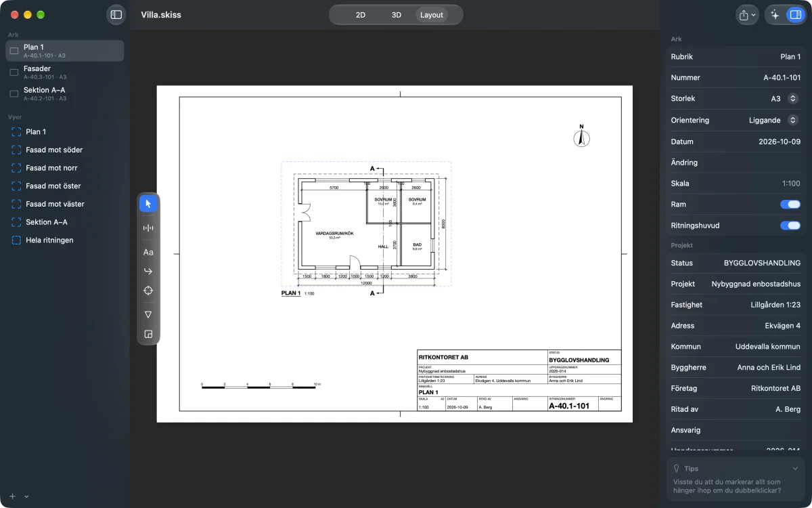Click the sheet icon next to Sektion A–A sheet
812x508 pixels.
[x=14, y=93]
